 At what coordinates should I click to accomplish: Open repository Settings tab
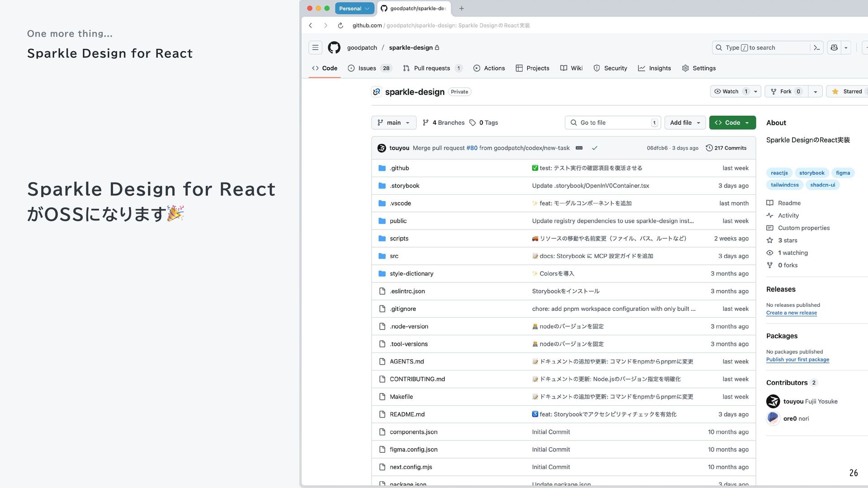[699, 68]
